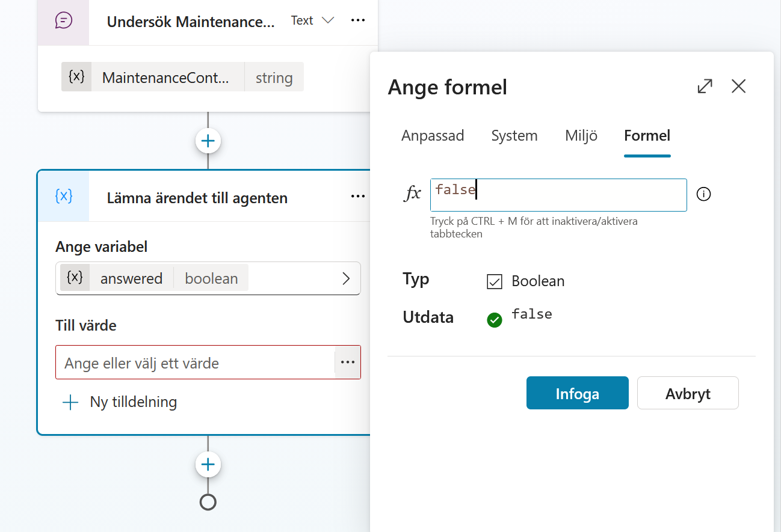Screen dimensions: 781x532
Task: Add node below Lämna ärendet node
Action: [x=208, y=465]
